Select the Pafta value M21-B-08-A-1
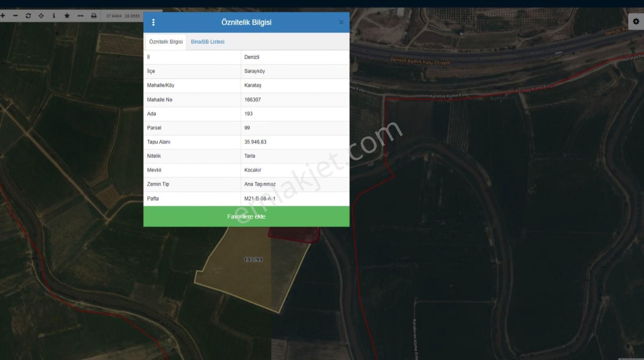The width and height of the screenshot is (644, 360). (x=260, y=198)
